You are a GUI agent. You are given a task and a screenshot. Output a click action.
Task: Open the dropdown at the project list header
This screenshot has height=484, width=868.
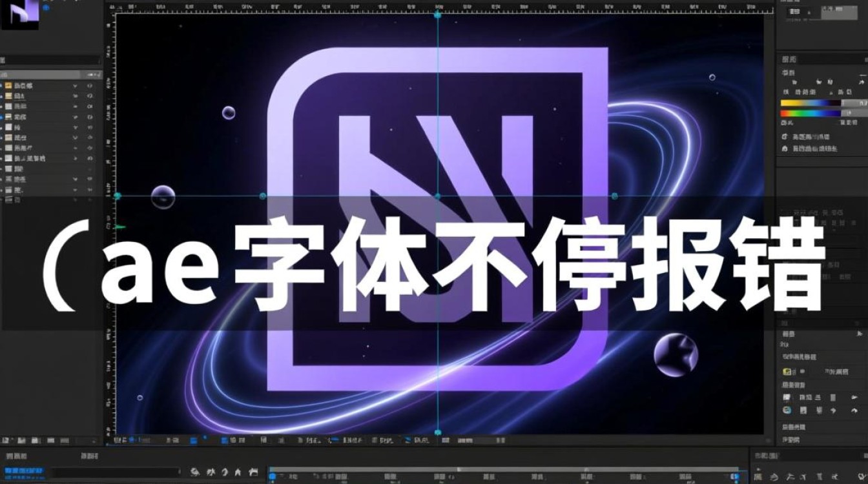point(95,75)
